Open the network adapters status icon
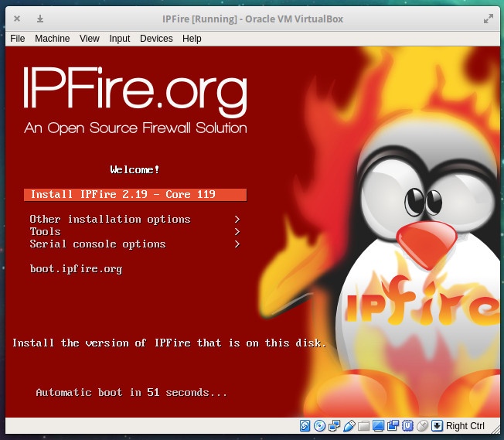This screenshot has width=504, height=440. [x=334, y=425]
